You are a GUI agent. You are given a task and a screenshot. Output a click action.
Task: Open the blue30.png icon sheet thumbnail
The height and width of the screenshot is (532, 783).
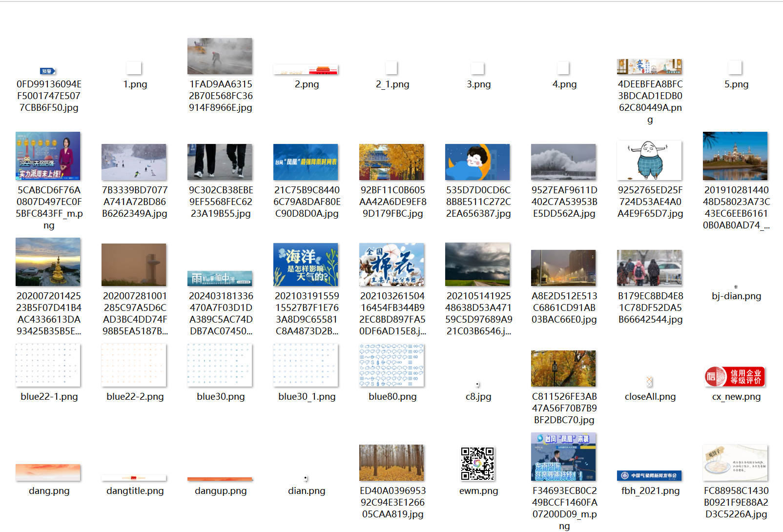pos(220,365)
